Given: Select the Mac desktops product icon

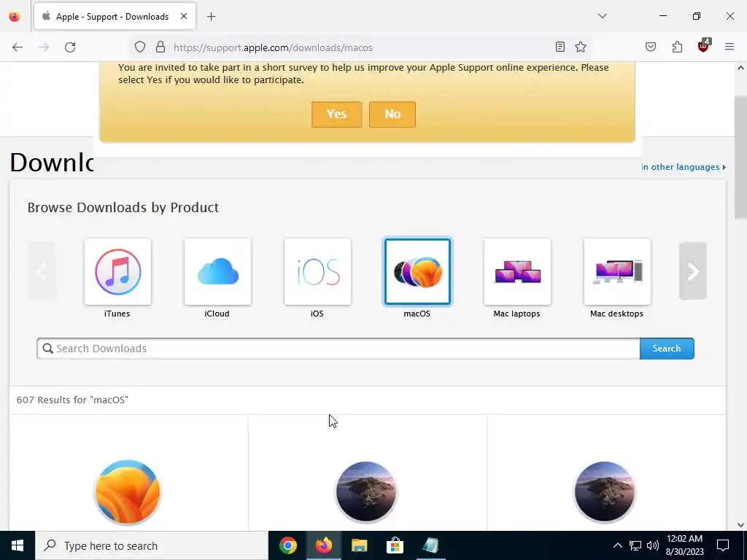Looking at the screenshot, I should 617,272.
